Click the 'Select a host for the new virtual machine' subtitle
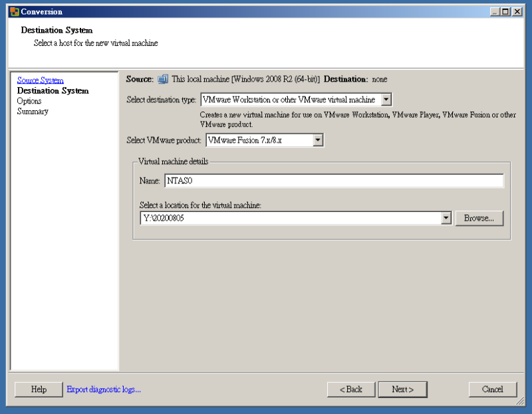532x414 pixels. [x=96, y=43]
